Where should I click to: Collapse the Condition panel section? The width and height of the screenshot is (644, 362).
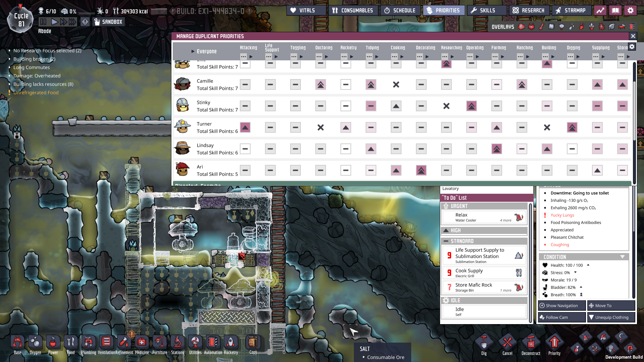tap(622, 257)
